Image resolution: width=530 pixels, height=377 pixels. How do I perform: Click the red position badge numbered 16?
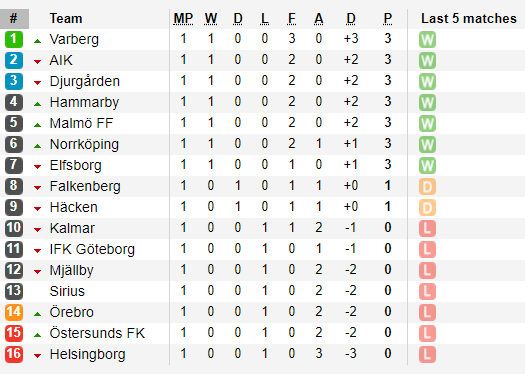coord(14,354)
